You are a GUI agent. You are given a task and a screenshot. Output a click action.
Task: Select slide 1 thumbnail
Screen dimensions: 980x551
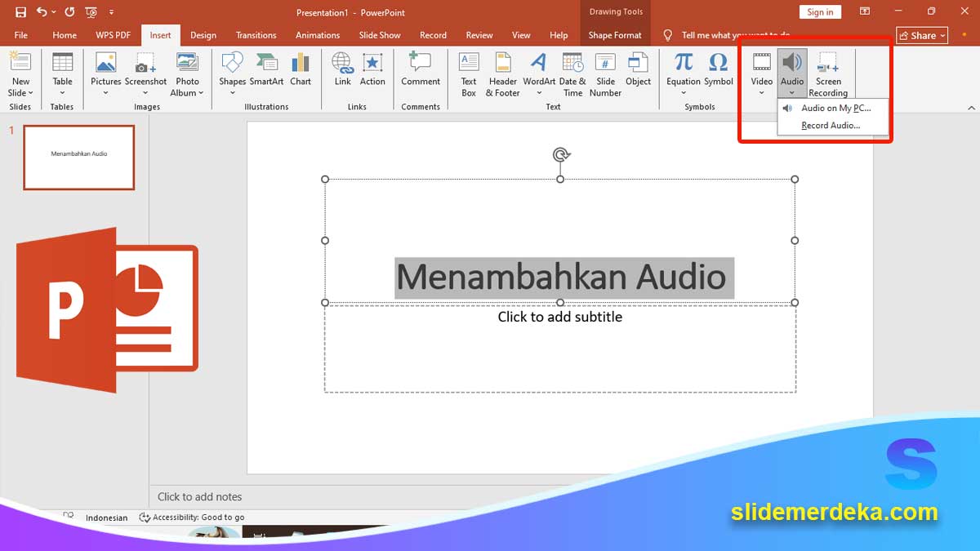pyautogui.click(x=79, y=158)
